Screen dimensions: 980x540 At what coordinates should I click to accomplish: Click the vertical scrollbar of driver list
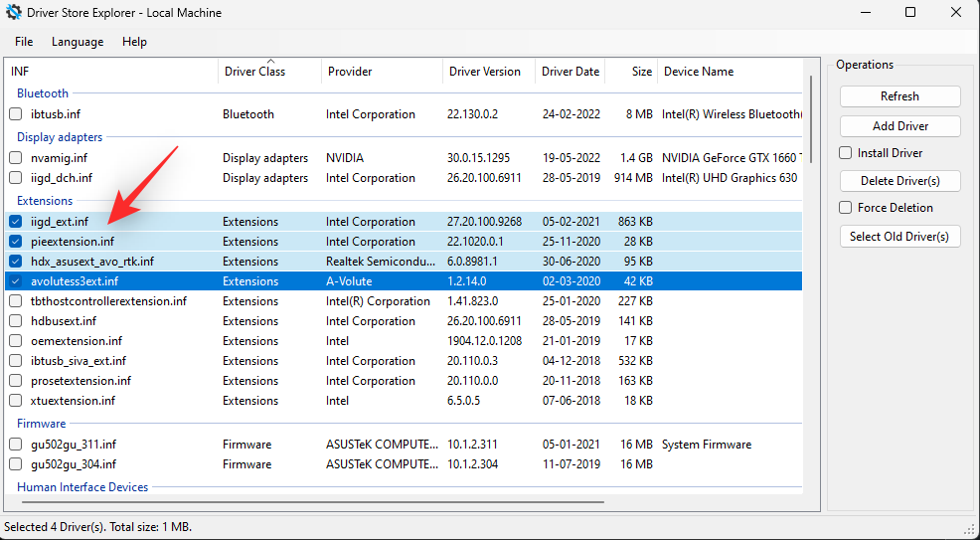pos(811,118)
